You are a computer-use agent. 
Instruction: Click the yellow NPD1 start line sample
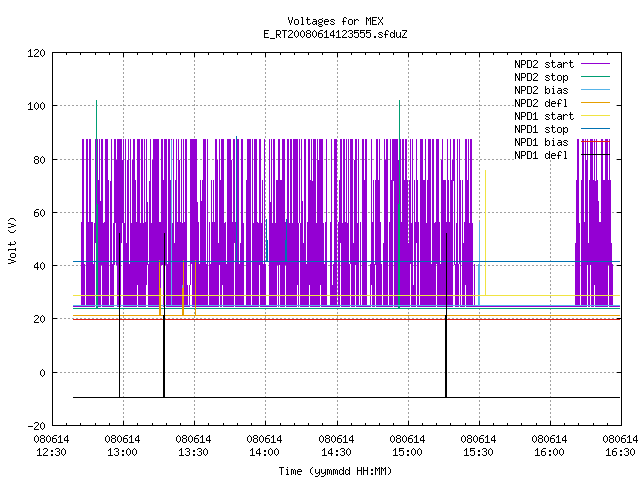[x=596, y=116]
